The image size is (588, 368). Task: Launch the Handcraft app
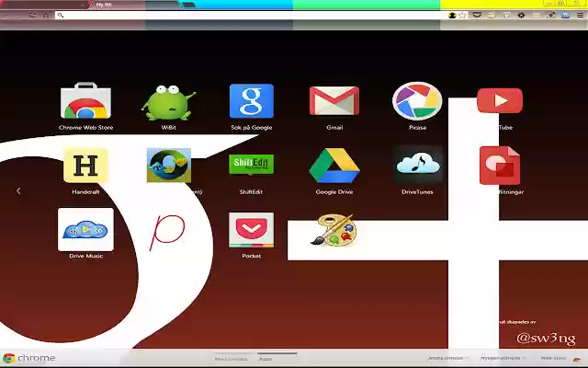pyautogui.click(x=85, y=166)
